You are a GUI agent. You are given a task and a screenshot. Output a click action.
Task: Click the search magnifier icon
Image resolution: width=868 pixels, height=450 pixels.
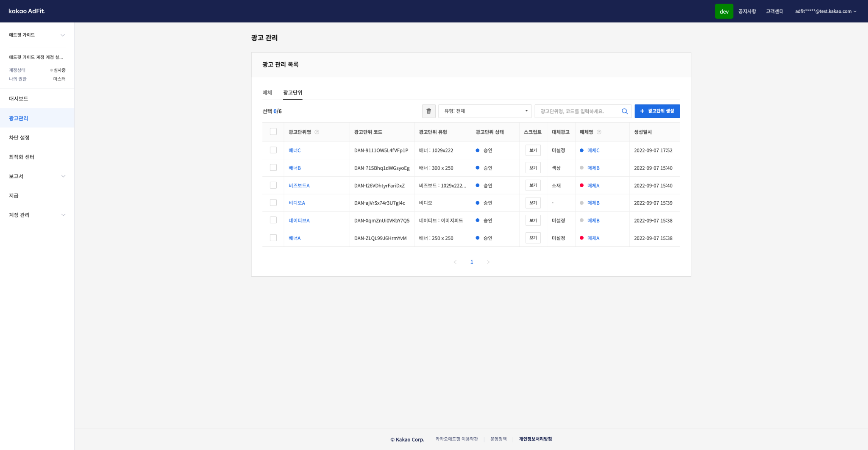624,111
